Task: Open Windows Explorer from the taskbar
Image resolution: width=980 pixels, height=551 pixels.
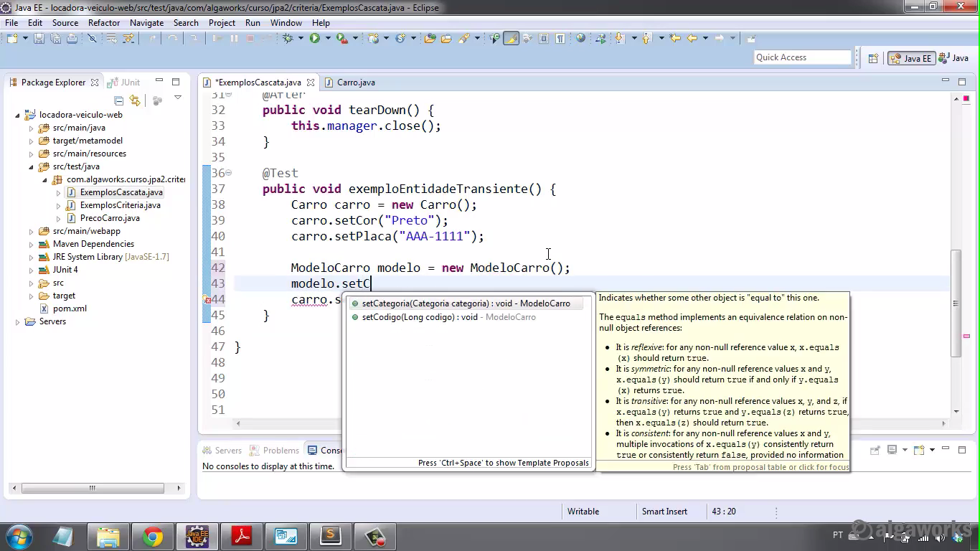Action: pos(108,537)
